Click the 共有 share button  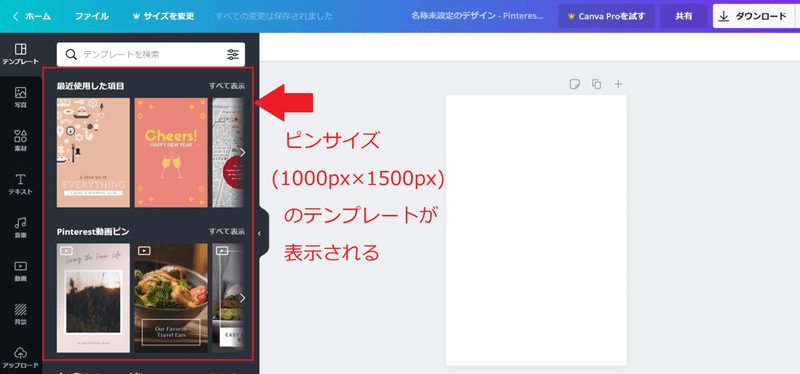pos(684,16)
